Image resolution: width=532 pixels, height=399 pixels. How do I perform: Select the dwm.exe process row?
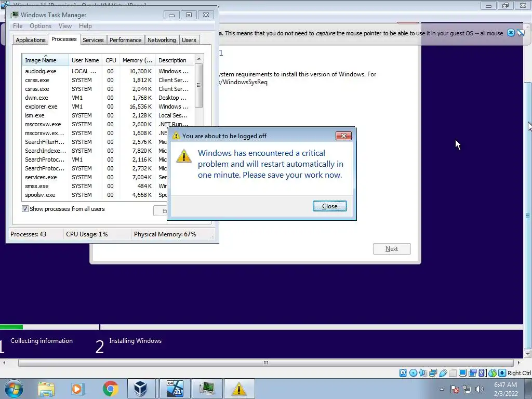108,98
